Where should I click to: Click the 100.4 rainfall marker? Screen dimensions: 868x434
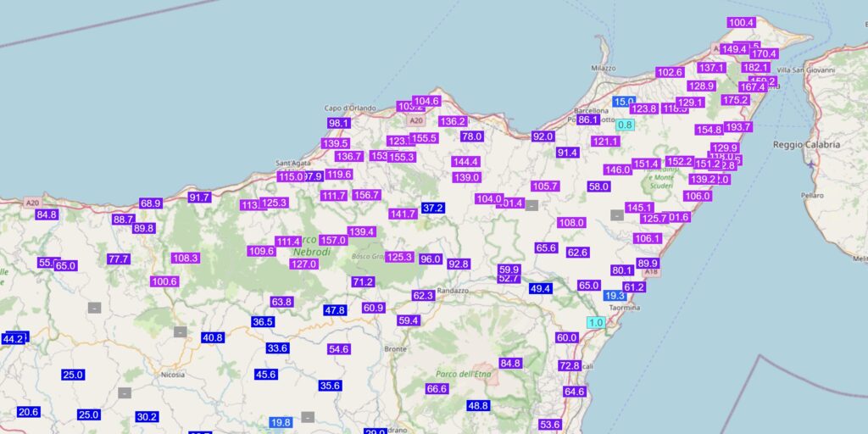point(741,23)
